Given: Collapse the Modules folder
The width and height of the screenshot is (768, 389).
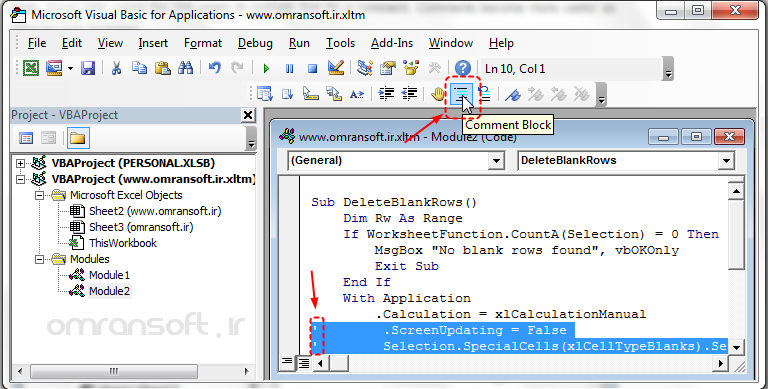Looking at the screenshot, I should 39,259.
